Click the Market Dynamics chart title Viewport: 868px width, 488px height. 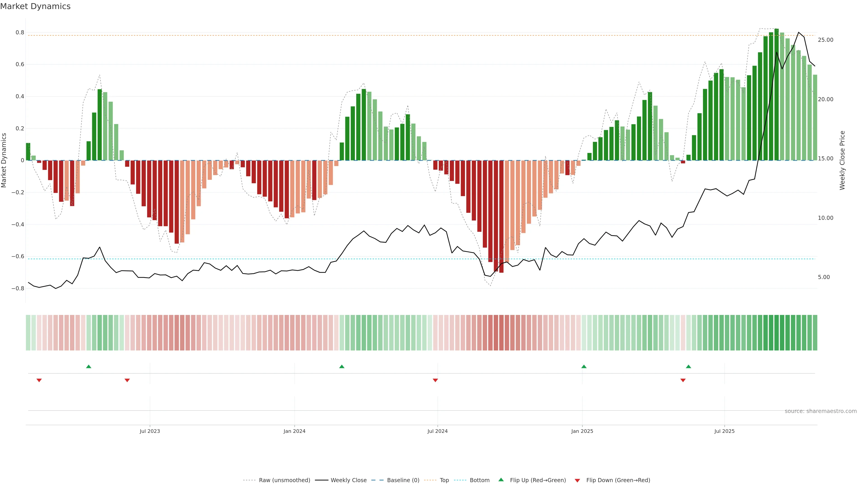pyautogui.click(x=35, y=6)
